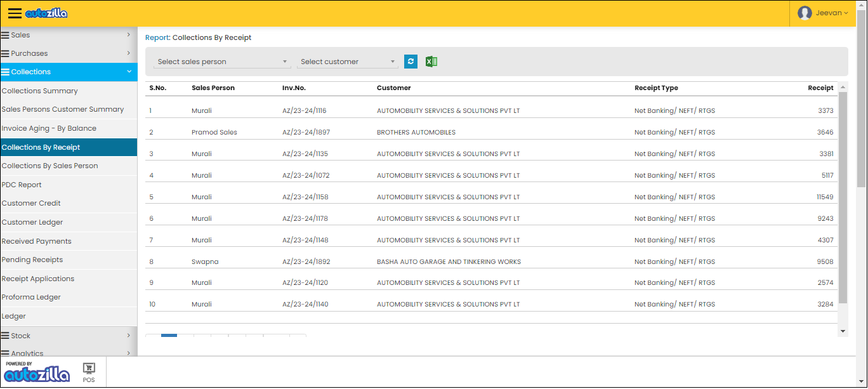
Task: Click the Powered by autozilla footer logo
Action: click(37, 373)
